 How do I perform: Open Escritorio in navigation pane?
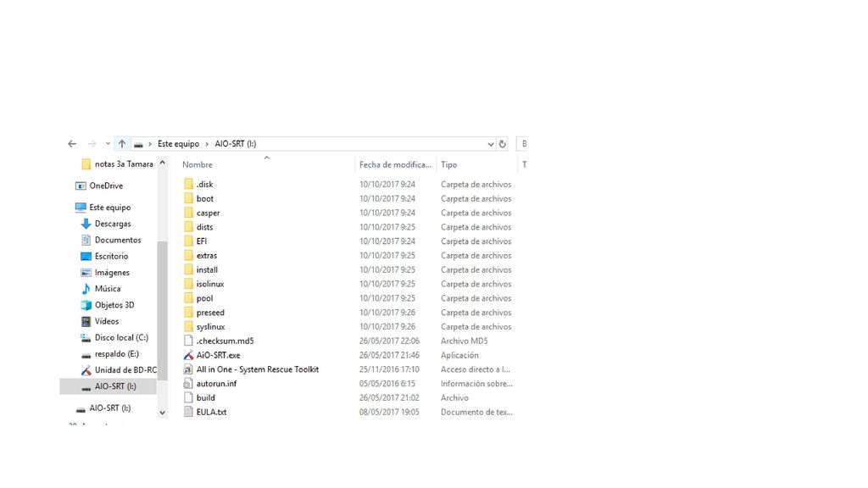point(104,256)
